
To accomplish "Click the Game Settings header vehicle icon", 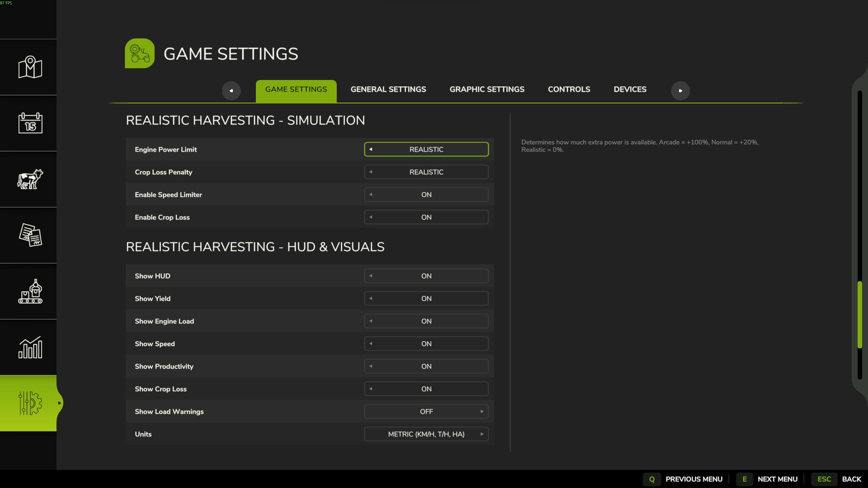I will [x=139, y=53].
